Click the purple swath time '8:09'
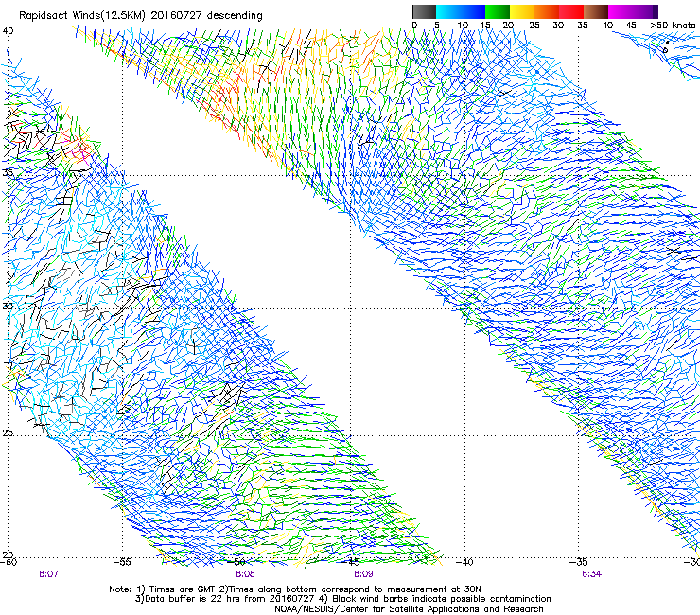The image size is (700, 615). pyautogui.click(x=363, y=574)
